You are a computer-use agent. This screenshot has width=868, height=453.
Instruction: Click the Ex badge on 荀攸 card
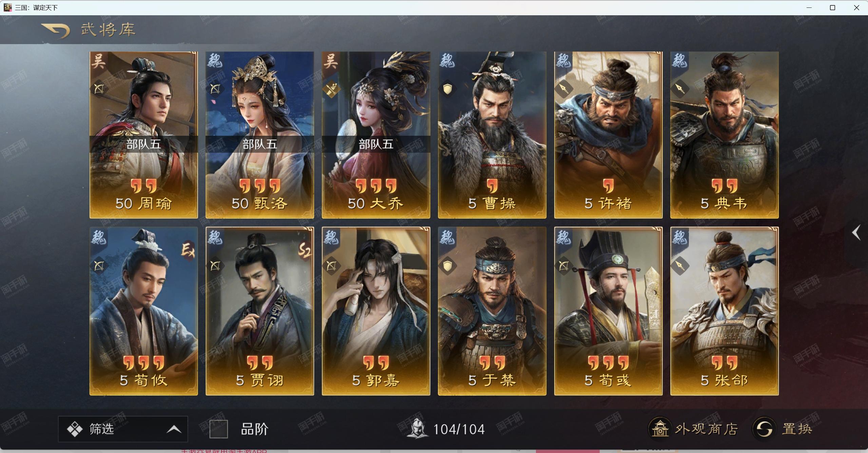(x=188, y=250)
